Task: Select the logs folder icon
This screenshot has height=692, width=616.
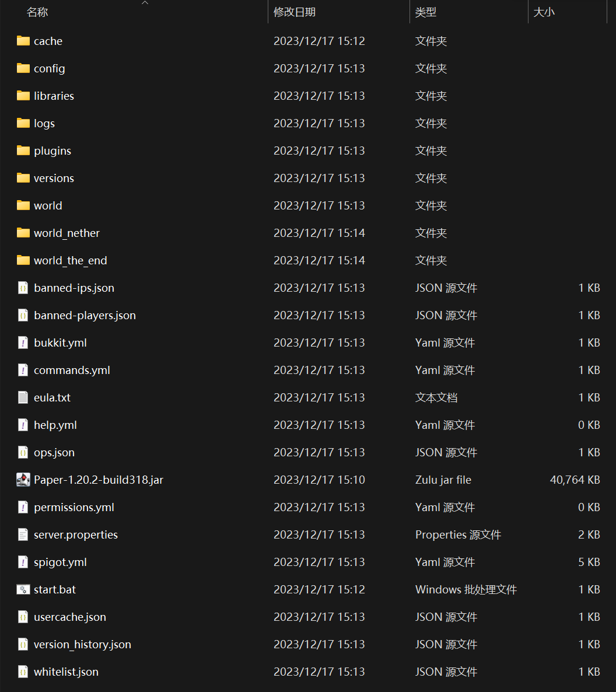Action: [23, 123]
